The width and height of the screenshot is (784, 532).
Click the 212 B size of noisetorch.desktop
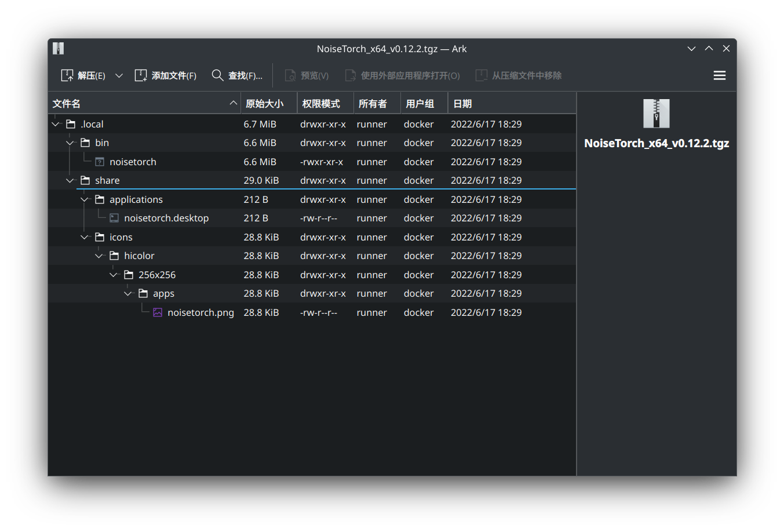coord(256,218)
